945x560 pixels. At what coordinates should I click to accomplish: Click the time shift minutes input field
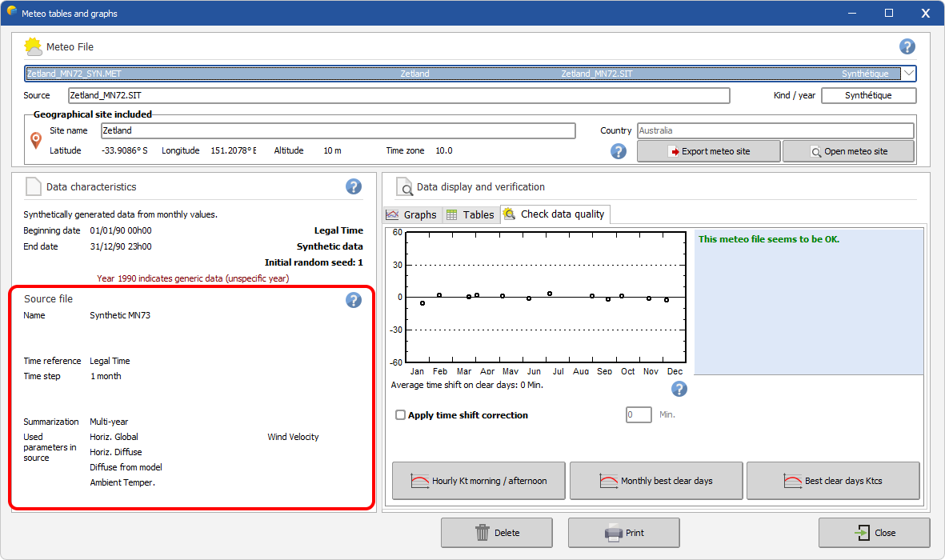click(x=639, y=415)
